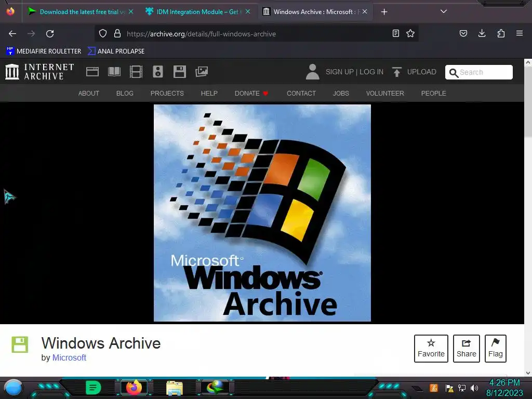
Task: Open Internet Download Manager on taskbar
Action: click(215, 388)
